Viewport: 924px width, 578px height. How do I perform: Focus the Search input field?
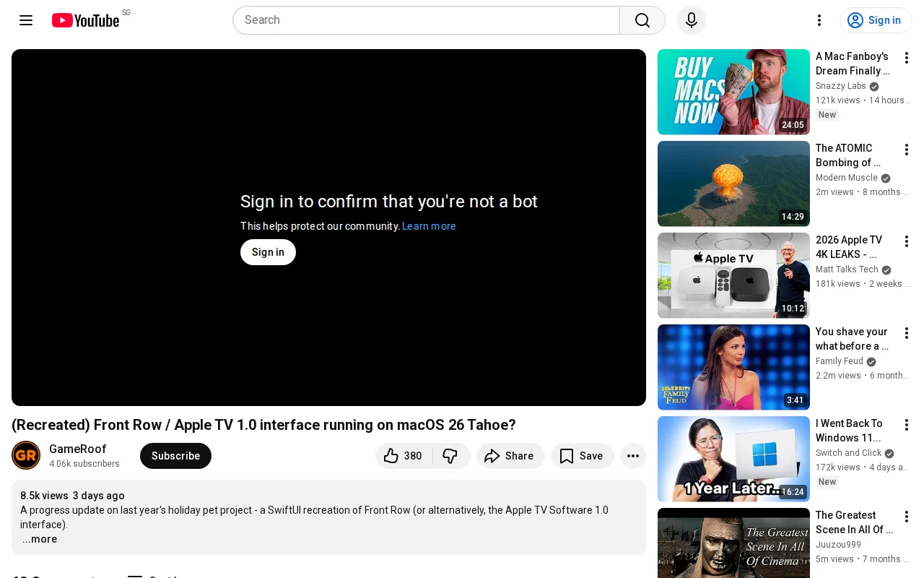(x=426, y=20)
